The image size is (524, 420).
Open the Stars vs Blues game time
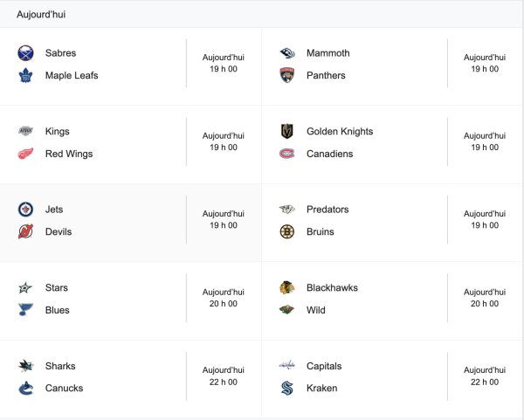coord(224,298)
